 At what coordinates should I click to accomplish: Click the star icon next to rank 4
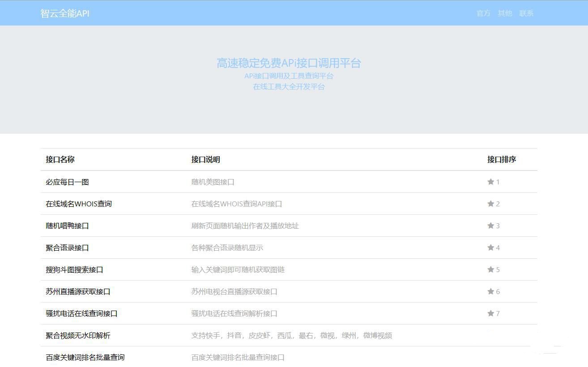click(x=490, y=248)
